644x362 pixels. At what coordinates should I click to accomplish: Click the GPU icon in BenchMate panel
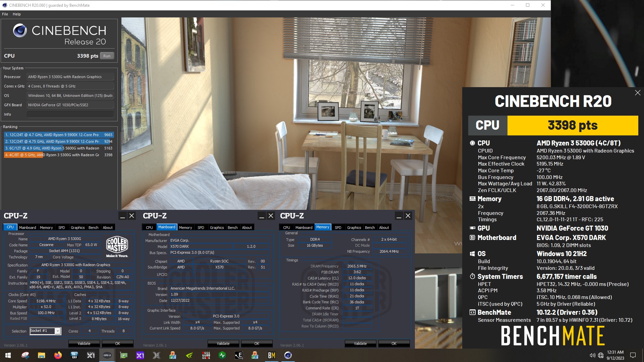pyautogui.click(x=472, y=228)
